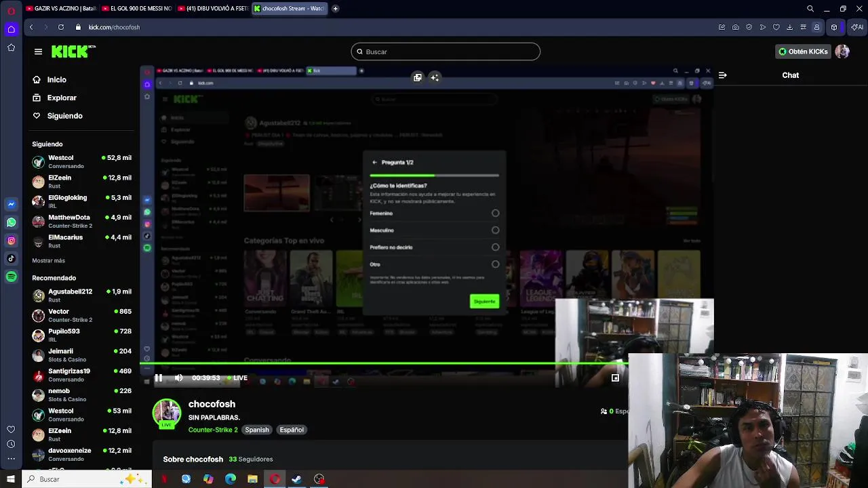Click the Counter-Strike 2 category link
Image resolution: width=868 pixels, height=488 pixels.
213,430
